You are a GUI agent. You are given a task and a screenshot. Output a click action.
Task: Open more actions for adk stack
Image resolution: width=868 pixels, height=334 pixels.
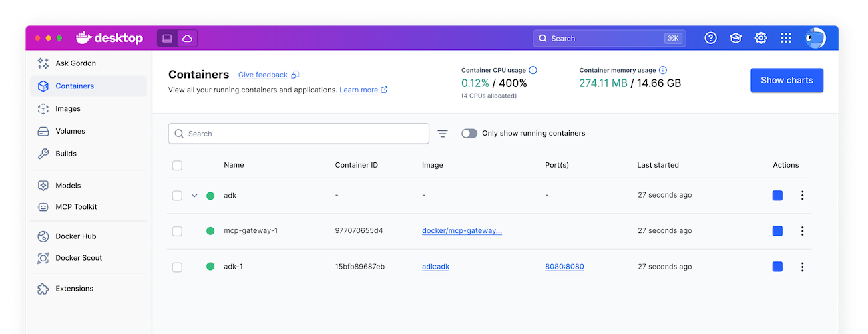803,196
